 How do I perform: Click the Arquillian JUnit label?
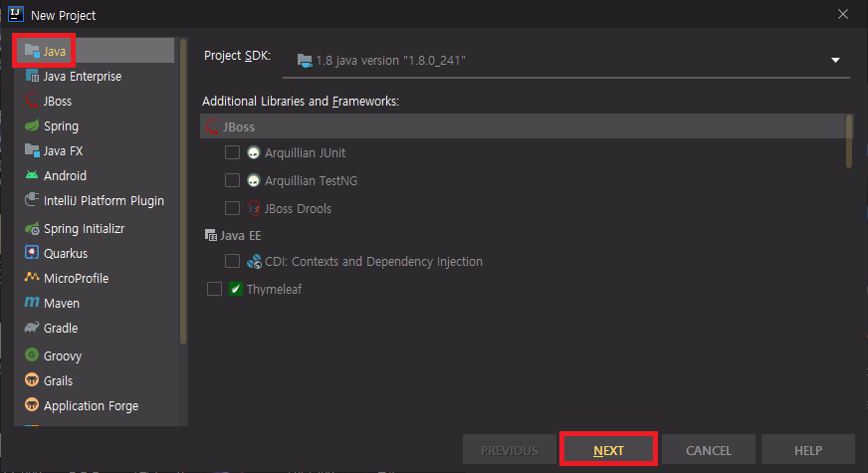(x=305, y=153)
